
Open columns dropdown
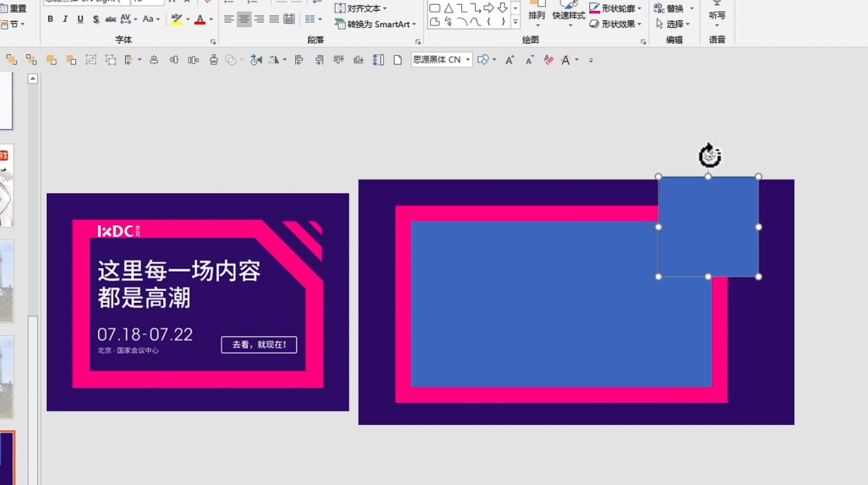[314, 20]
